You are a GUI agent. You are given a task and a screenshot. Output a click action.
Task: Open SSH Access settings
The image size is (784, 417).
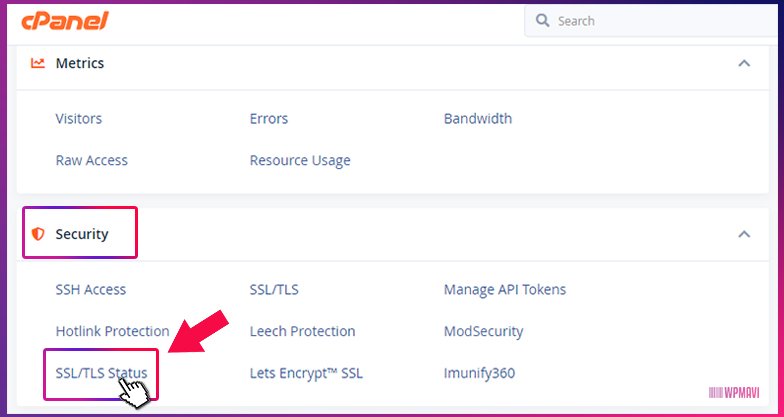click(x=90, y=290)
